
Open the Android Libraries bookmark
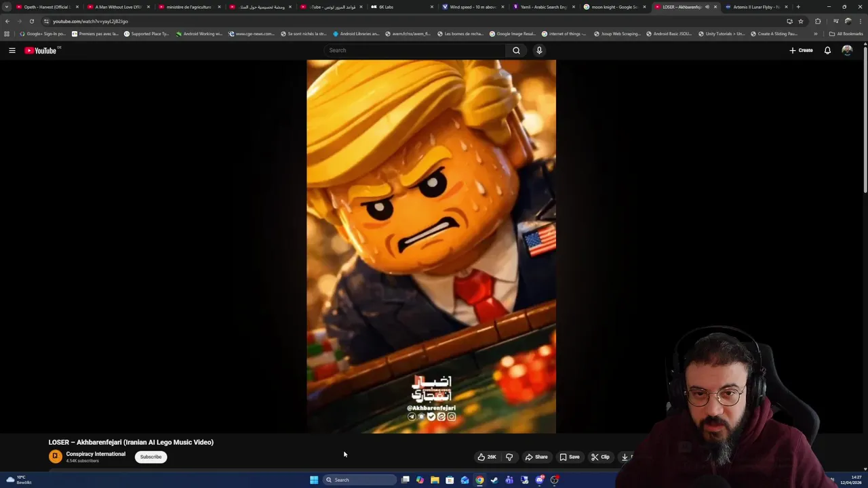click(x=356, y=34)
